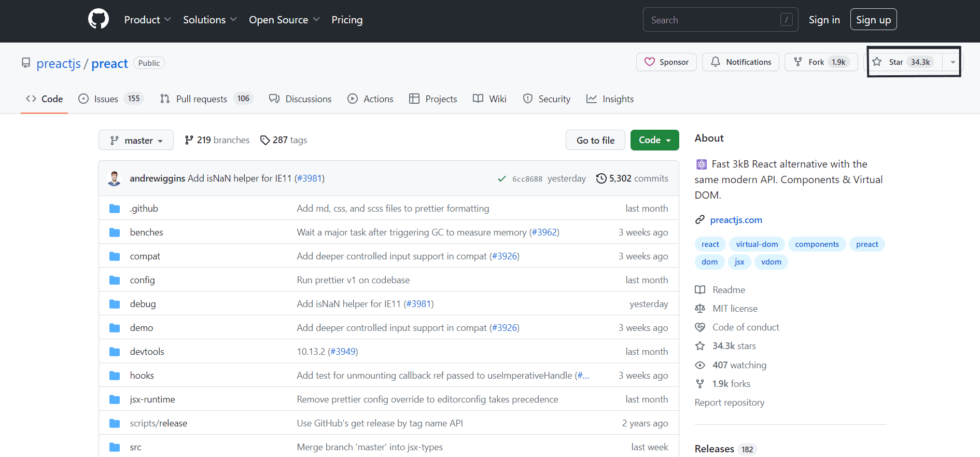Click the heart icon on Sponsor
Image resolution: width=980 pixels, height=457 pixels.
pyautogui.click(x=650, y=62)
